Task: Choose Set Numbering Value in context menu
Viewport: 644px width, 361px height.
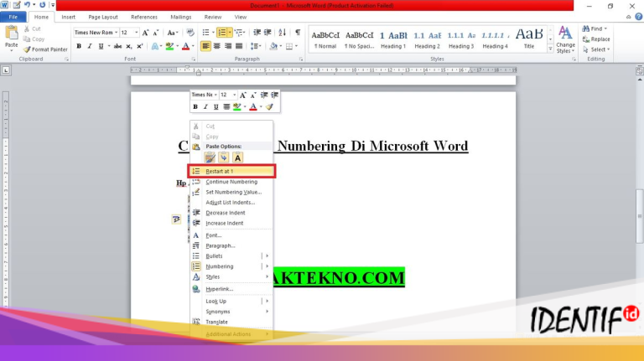Action: pyautogui.click(x=231, y=192)
